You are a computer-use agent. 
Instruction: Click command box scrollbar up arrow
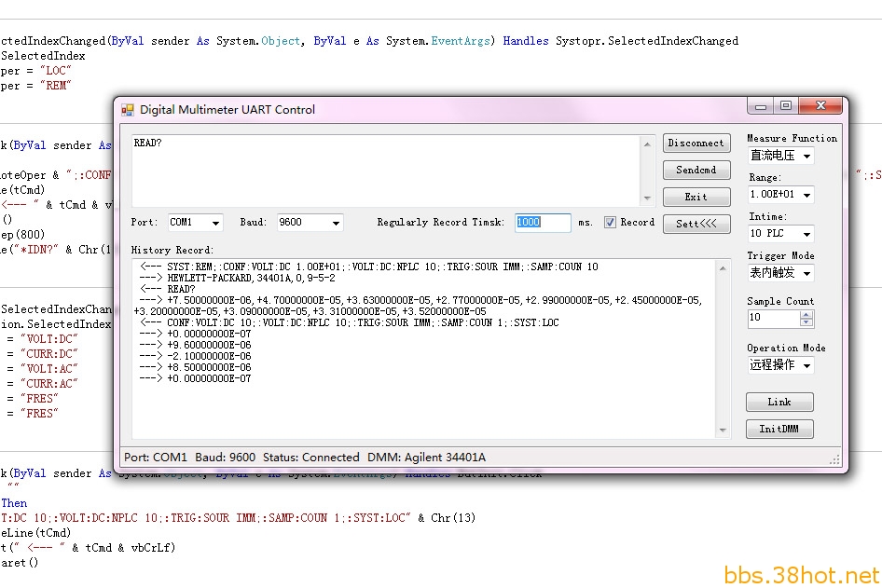(647, 144)
